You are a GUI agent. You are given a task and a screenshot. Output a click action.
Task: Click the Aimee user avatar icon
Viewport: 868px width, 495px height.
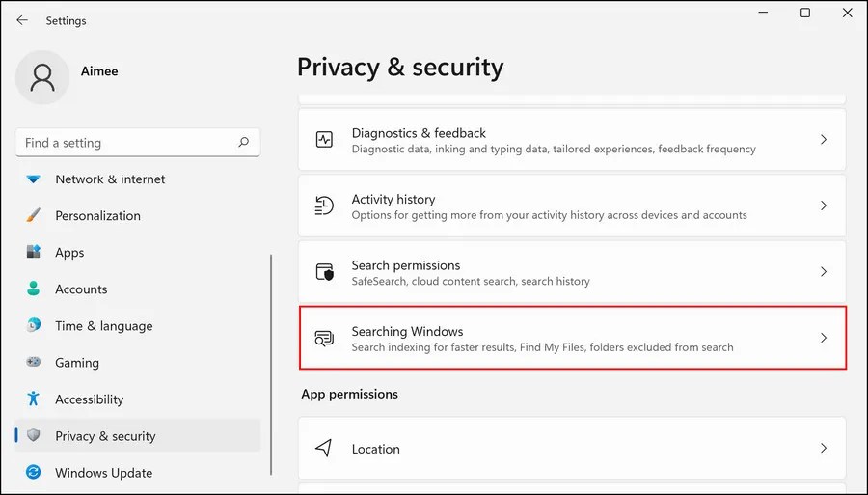click(42, 77)
